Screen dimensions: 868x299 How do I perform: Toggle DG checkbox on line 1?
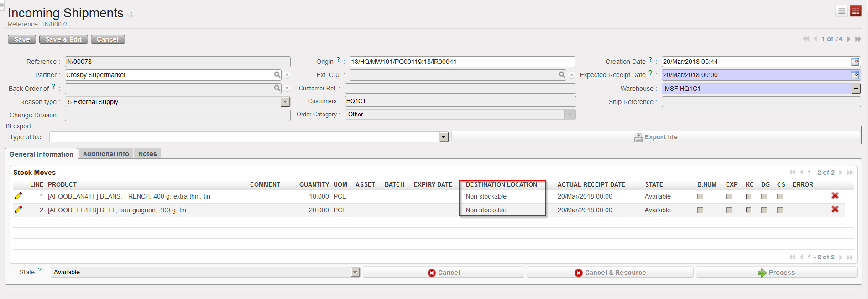[x=764, y=196]
